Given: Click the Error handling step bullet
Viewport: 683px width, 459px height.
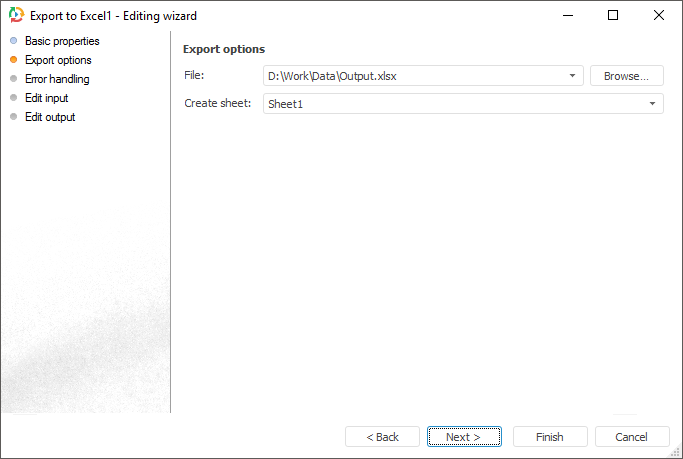Looking at the screenshot, I should tap(13, 79).
